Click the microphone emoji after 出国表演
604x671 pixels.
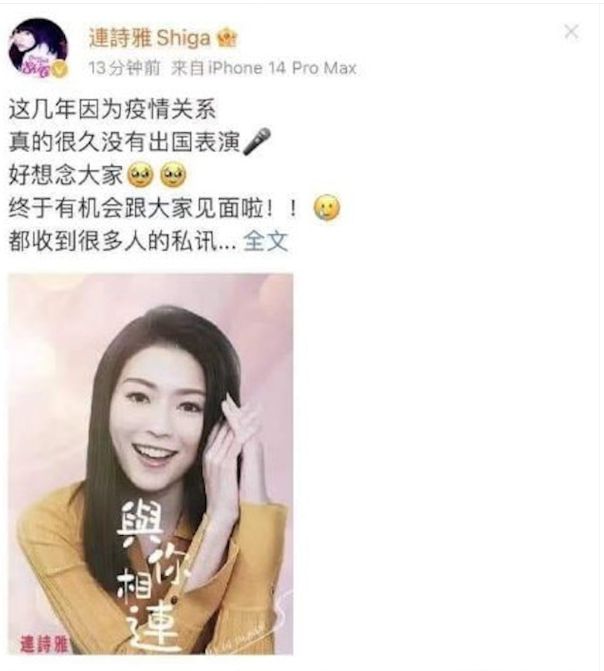256,141
